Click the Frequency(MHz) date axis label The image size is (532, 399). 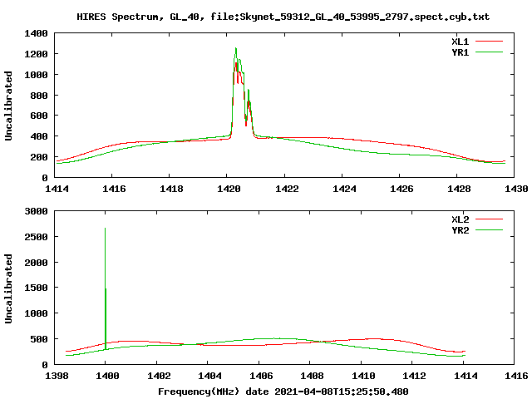point(283,392)
